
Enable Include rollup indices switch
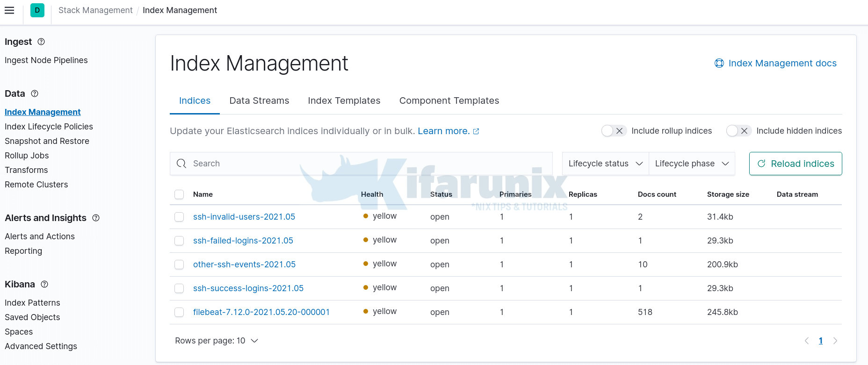pyautogui.click(x=614, y=131)
